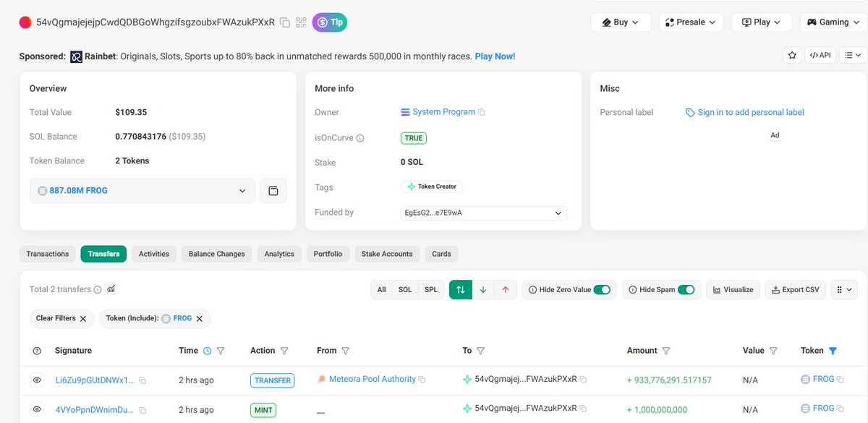Open column settings dropdown

[844, 290]
